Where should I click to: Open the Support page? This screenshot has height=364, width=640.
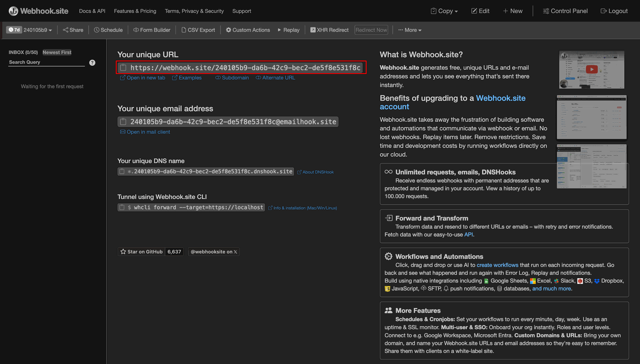242,11
